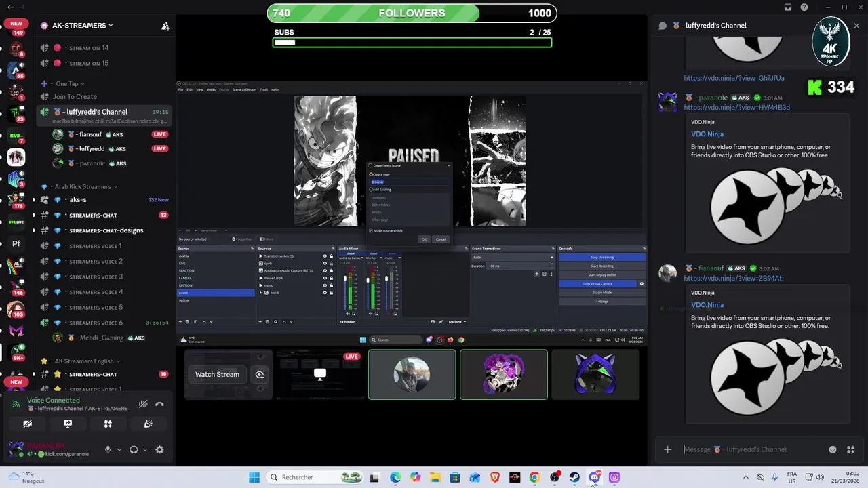
Task: Toggle Make source visible checkbox in OBS
Action: 371,230
